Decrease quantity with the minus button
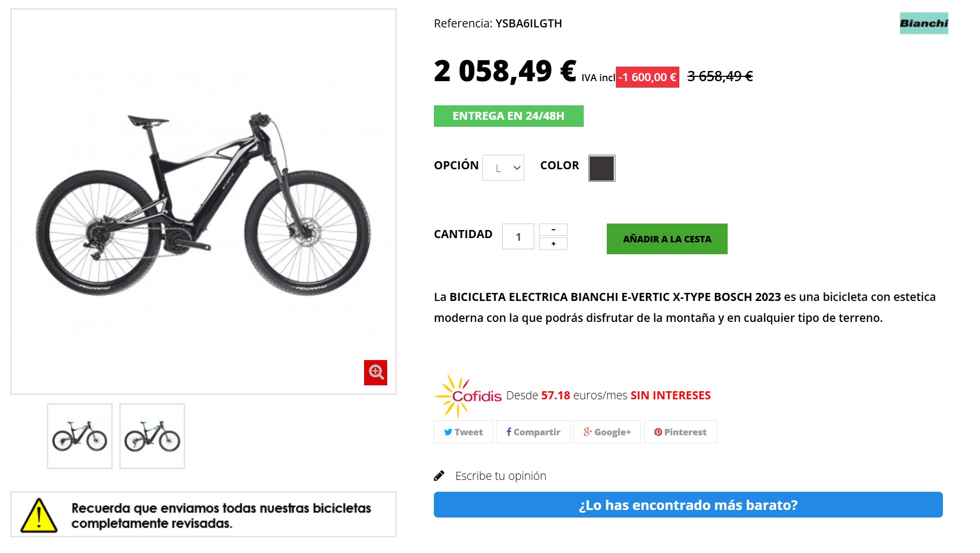The width and height of the screenshot is (980, 553). click(x=553, y=229)
